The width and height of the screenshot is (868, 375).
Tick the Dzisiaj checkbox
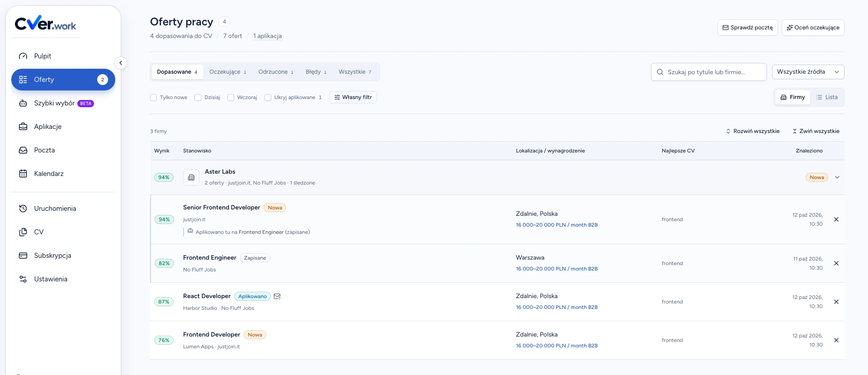click(198, 97)
